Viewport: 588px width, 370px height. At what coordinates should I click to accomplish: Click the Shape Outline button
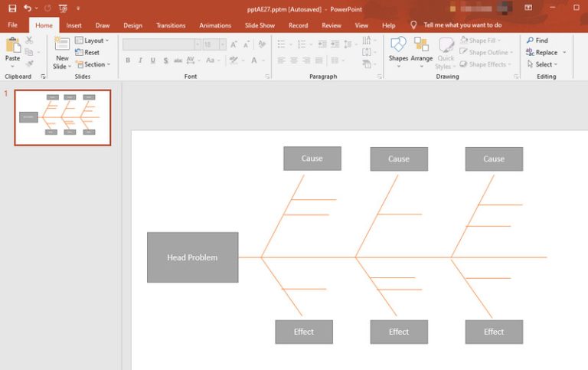[486, 53]
